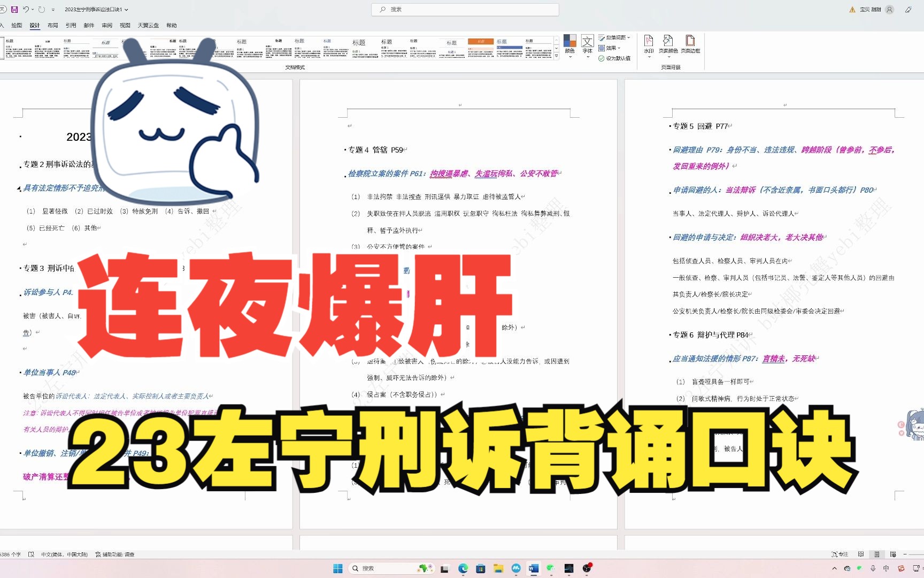Open the 引用 tab
Screen dimensions: 924x578
click(x=71, y=25)
